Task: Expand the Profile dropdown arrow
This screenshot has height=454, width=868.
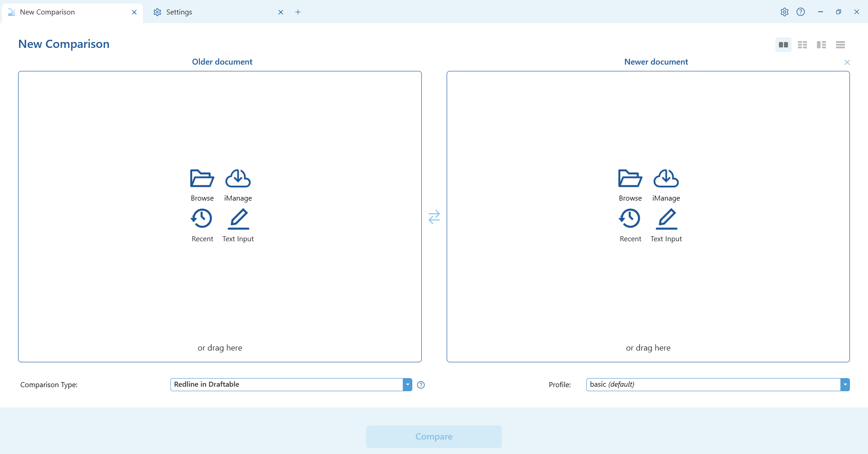Action: point(845,384)
